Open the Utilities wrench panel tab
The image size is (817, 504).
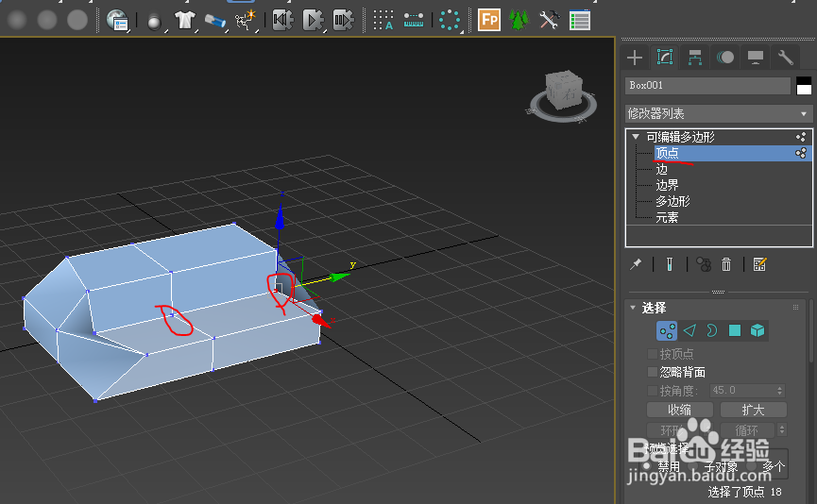pos(786,58)
